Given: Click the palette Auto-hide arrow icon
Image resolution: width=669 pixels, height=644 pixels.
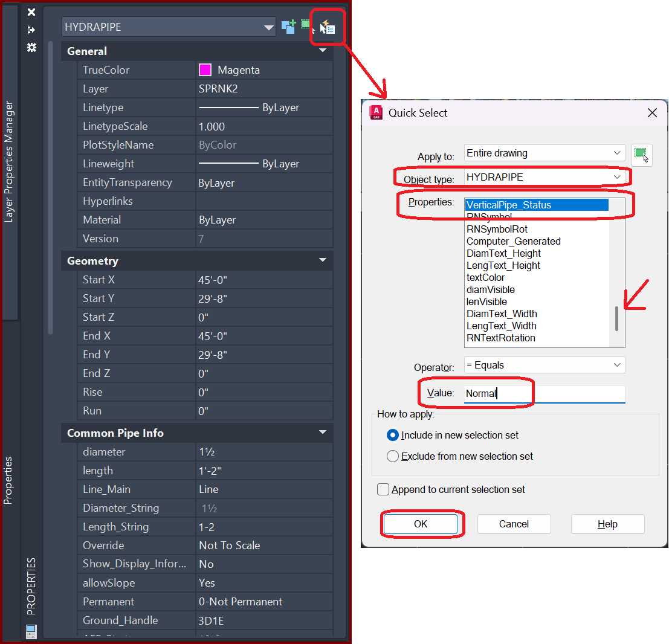Looking at the screenshot, I should pos(31,30).
